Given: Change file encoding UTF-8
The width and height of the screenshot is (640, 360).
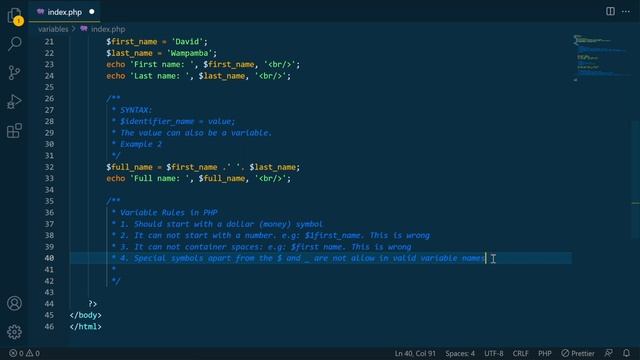Looking at the screenshot, I should point(493,353).
